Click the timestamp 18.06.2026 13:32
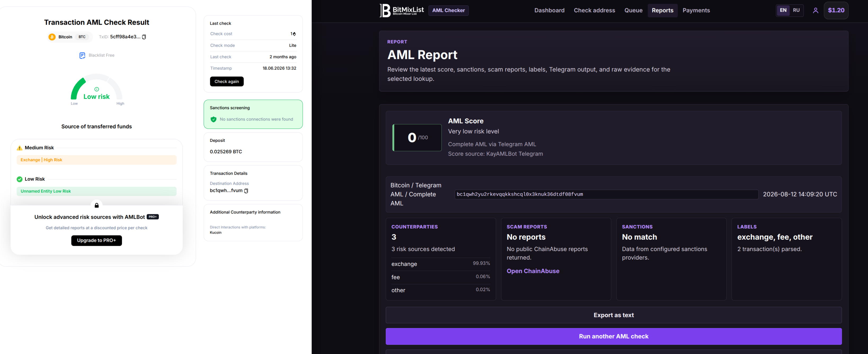The image size is (868, 354). [x=279, y=68]
